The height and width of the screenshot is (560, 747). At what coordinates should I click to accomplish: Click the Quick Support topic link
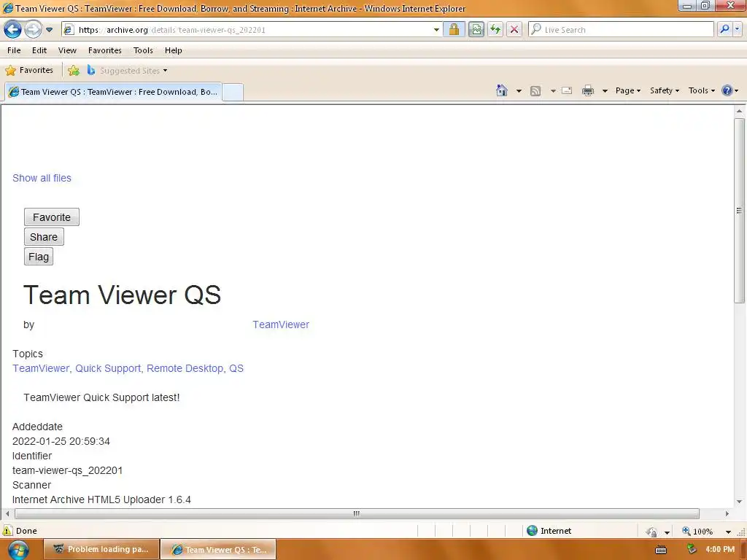tap(108, 368)
